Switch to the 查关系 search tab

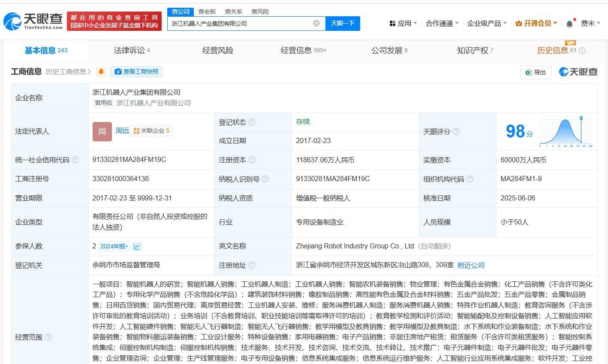point(234,12)
